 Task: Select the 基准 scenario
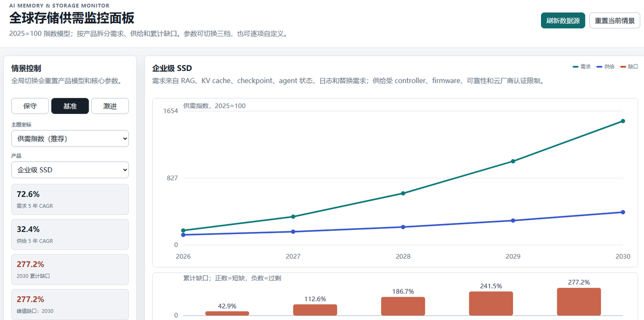coord(70,106)
